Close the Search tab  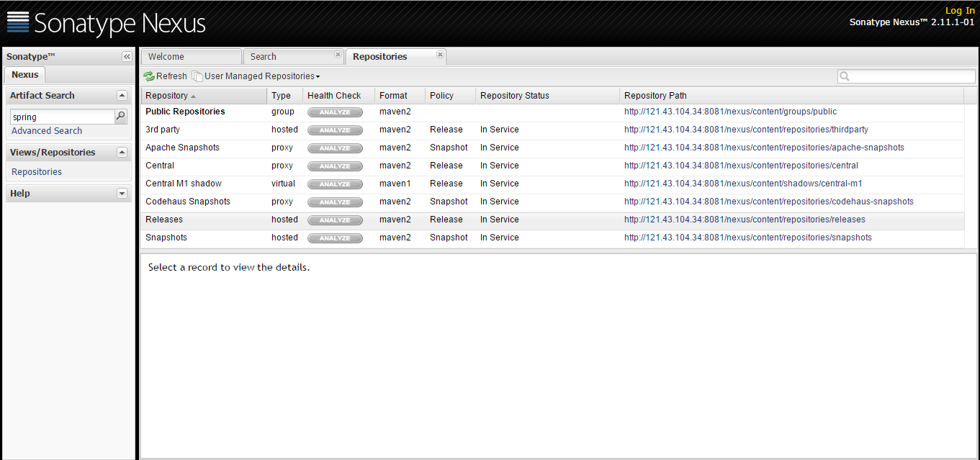click(x=338, y=54)
